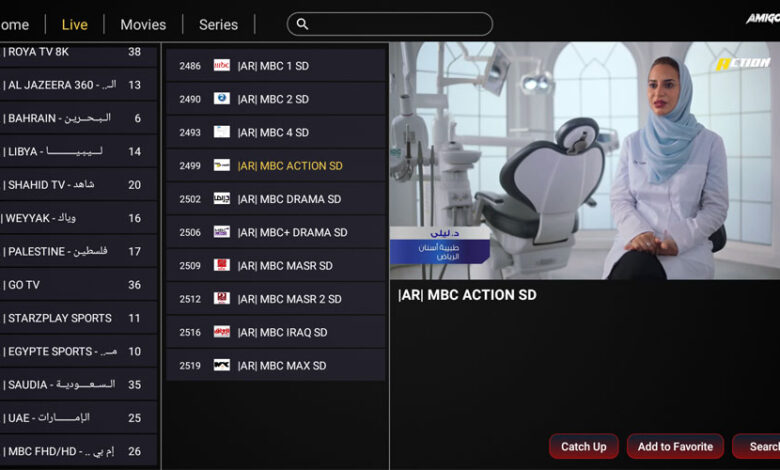The image size is (780, 470).
Task: Click the live video preview window
Action: pos(585,160)
